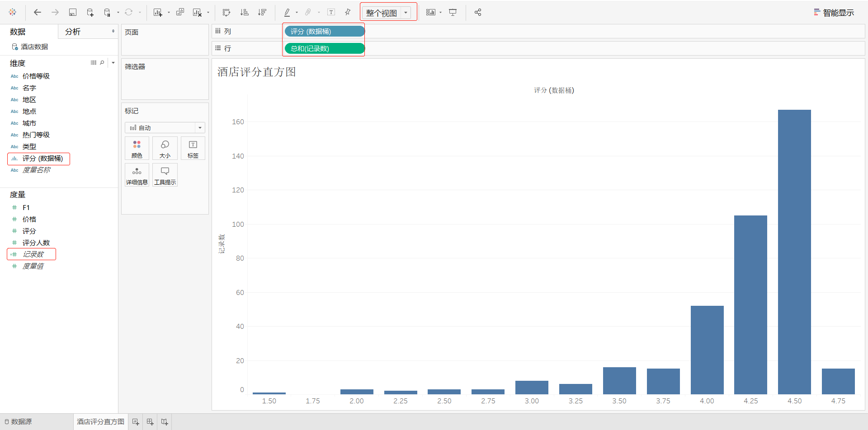868x430 pixels.
Task: Click the search fields magnifier icon
Action: [102, 63]
